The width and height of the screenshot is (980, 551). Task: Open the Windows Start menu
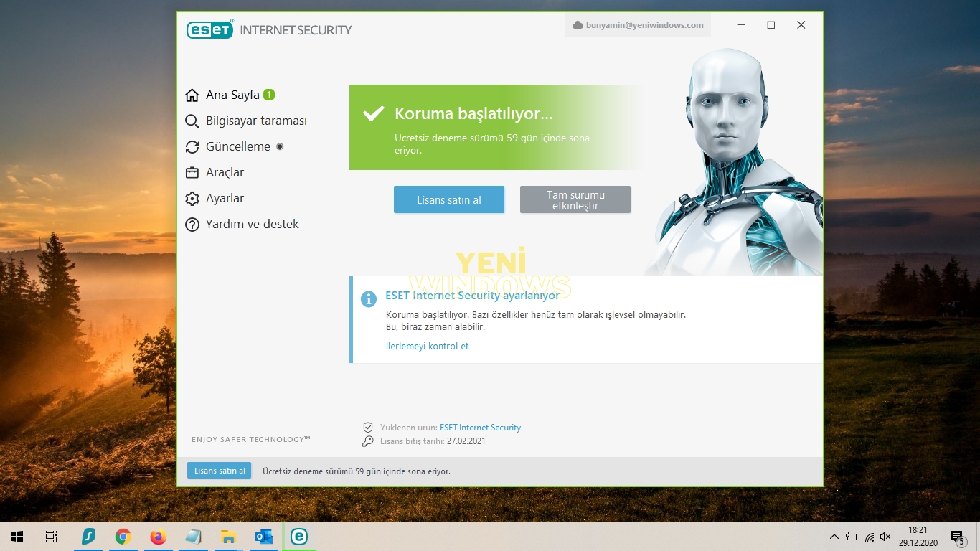pyautogui.click(x=17, y=537)
